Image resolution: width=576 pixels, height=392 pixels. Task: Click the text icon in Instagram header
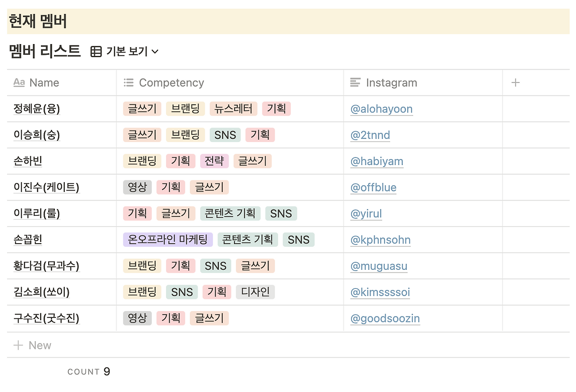pos(355,82)
